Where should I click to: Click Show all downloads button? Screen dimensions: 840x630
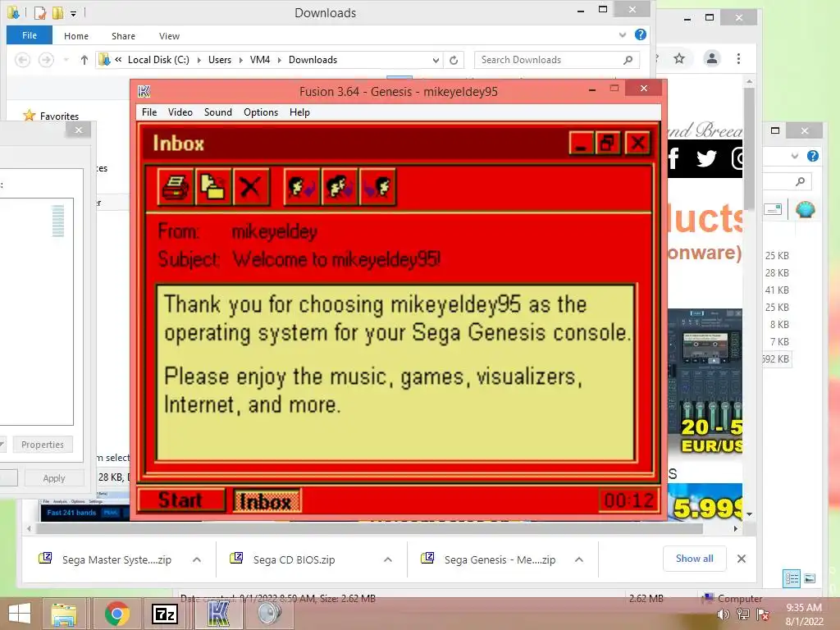click(694, 559)
